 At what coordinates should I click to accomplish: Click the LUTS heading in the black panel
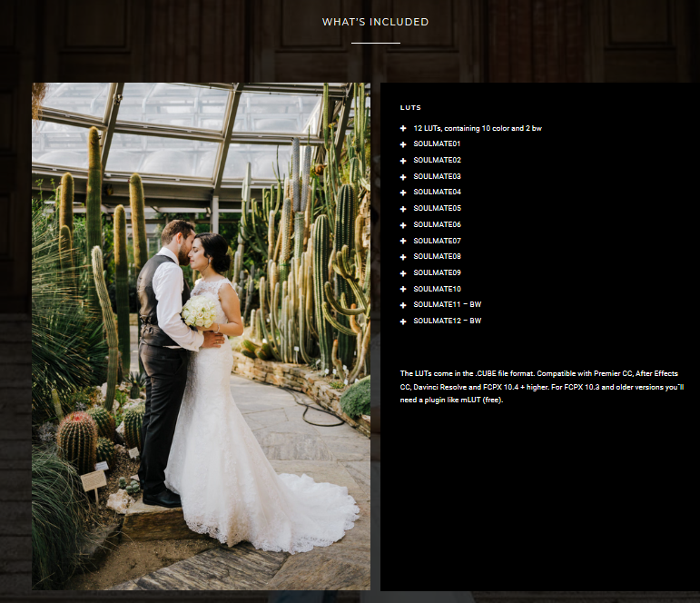pyautogui.click(x=410, y=108)
